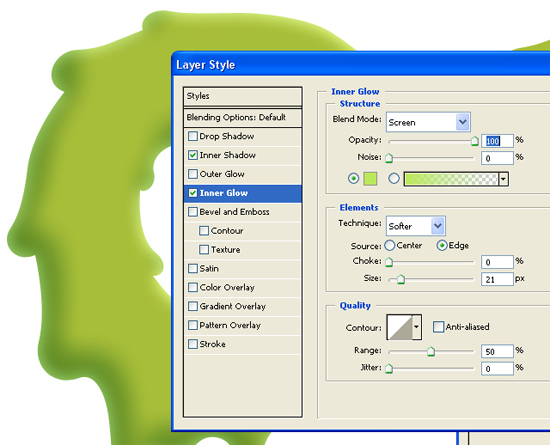Open the Blend Mode Screen dropdown
This screenshot has width=550, height=445.
point(428,122)
